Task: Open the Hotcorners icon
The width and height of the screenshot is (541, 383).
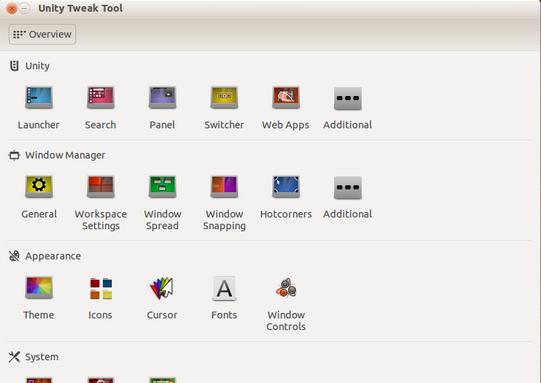Action: (286, 187)
